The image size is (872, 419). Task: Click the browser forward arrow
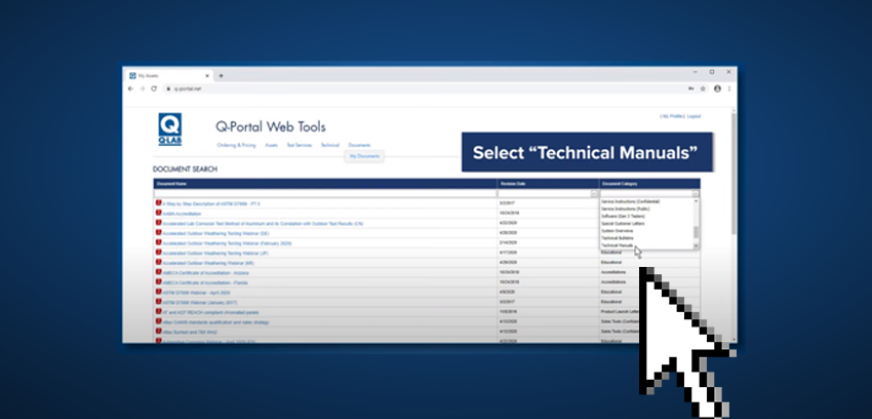click(x=142, y=88)
